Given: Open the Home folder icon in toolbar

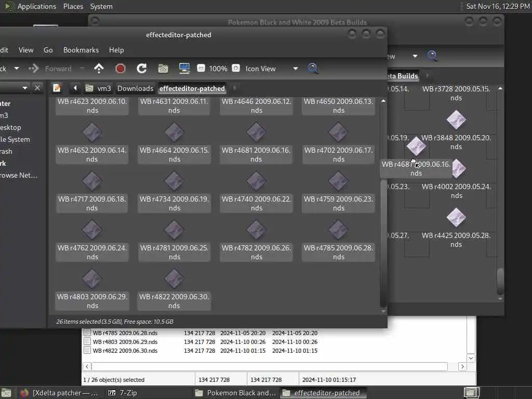Looking at the screenshot, I should point(163,69).
